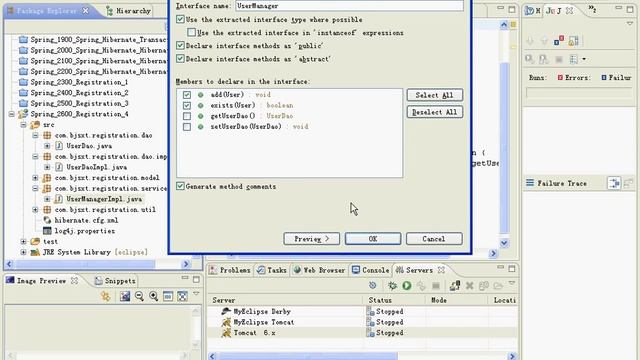Click the next failure down arrow in JUnit

click(x=530, y=40)
